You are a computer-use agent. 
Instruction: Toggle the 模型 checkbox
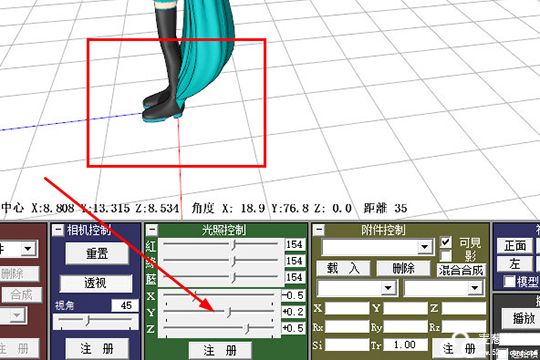click(509, 281)
